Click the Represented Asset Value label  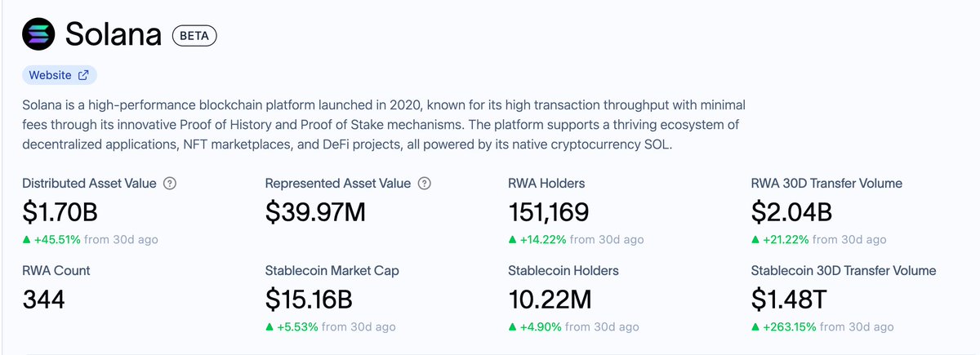[338, 183]
